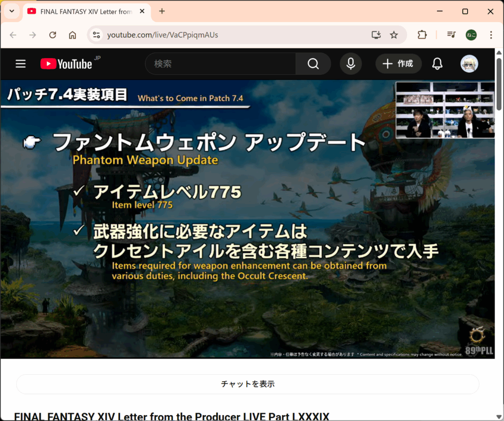Viewport: 504px width, 421px height.
Task: Open YouTube notifications bell
Action: tap(437, 64)
